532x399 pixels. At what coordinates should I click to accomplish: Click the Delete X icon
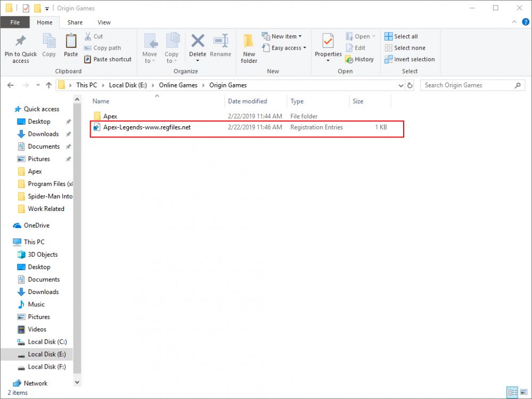tap(198, 40)
